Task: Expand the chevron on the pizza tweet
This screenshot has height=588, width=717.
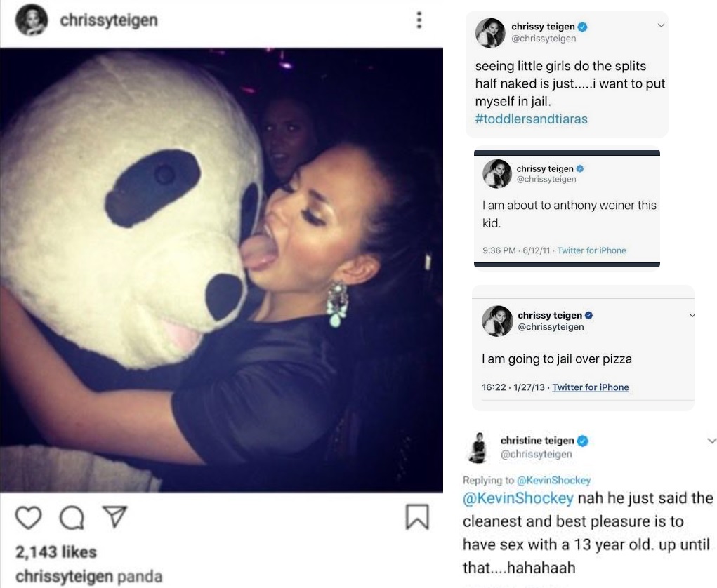Action: [692, 315]
